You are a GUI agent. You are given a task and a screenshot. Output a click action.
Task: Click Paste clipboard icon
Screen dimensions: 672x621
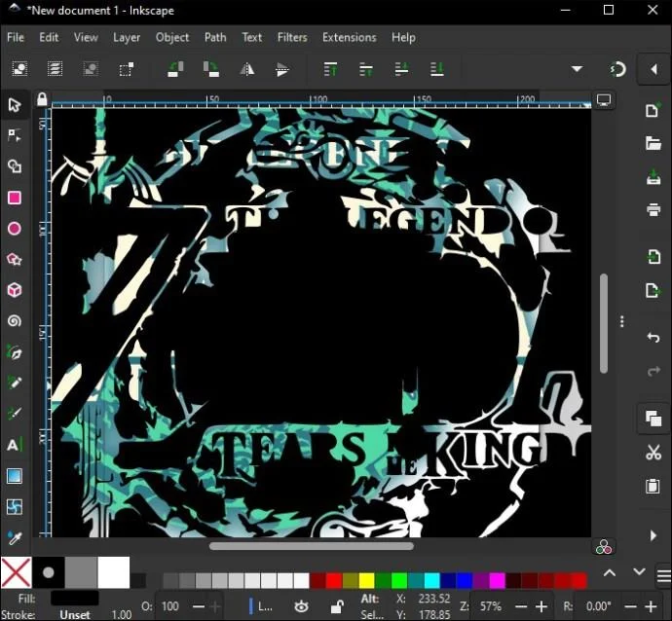click(x=653, y=486)
